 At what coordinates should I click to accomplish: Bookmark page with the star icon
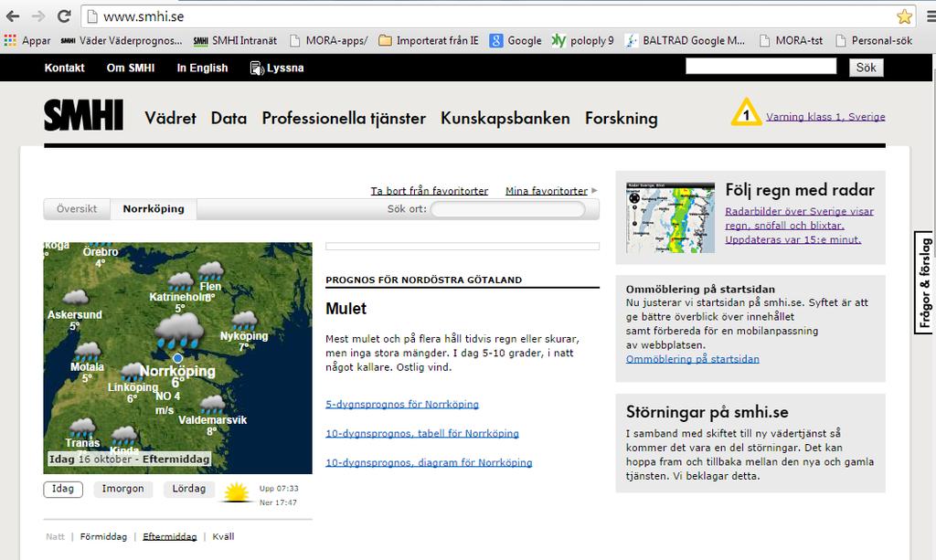[904, 16]
